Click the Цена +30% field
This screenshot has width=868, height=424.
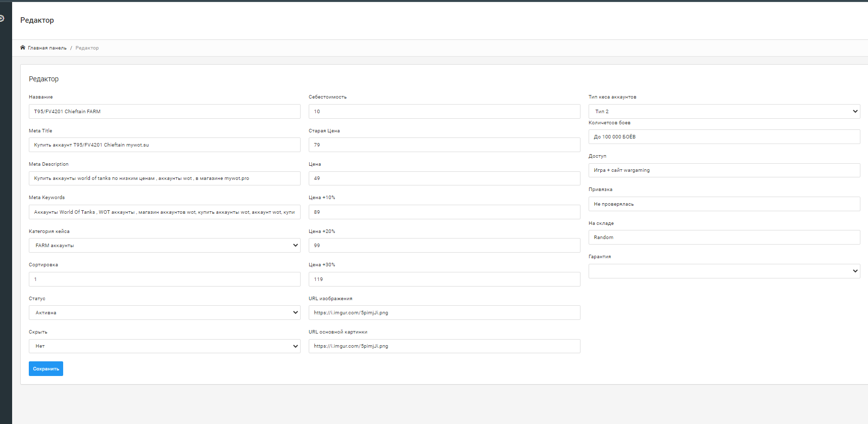[x=444, y=279]
